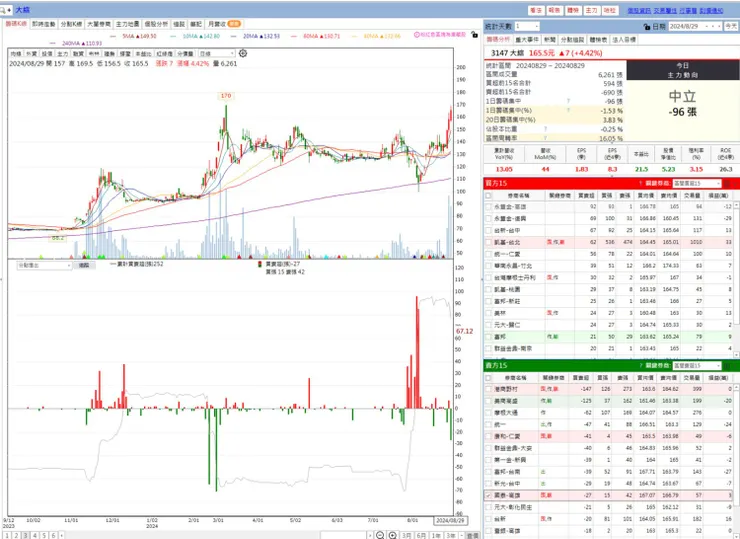This screenshot has width=740, height=539.
Task: Click 投信 indicator button
Action: [47, 54]
